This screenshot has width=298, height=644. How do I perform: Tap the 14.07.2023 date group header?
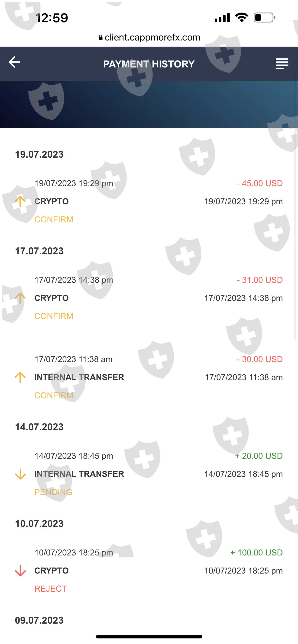click(39, 427)
